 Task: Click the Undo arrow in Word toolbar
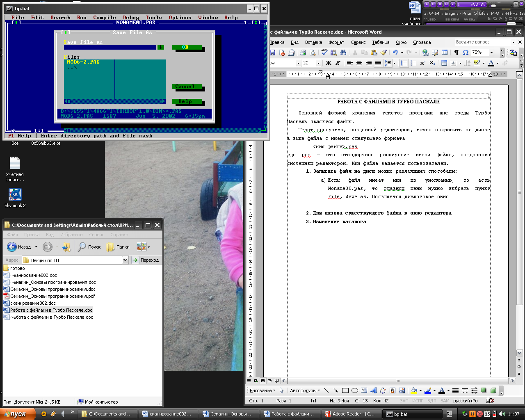point(395,52)
